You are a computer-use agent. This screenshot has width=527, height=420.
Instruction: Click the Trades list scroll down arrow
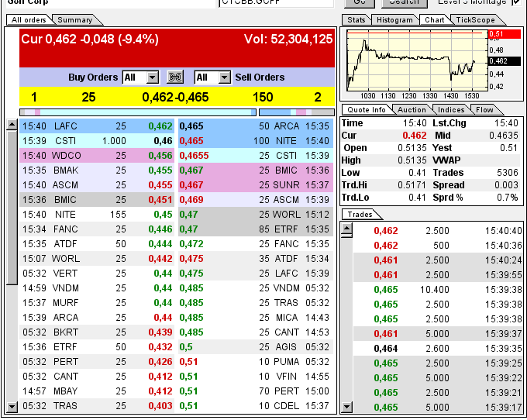coord(346,408)
